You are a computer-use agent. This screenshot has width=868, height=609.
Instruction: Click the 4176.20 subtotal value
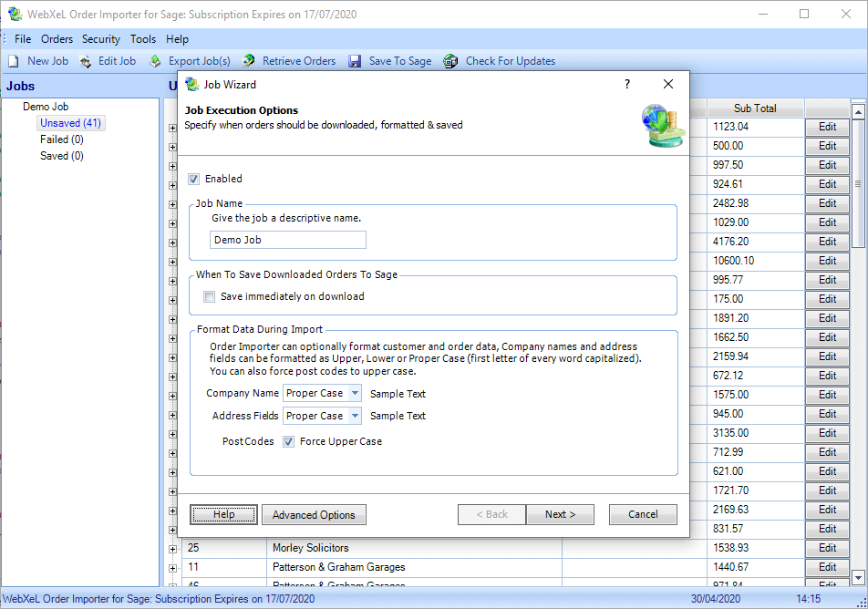click(730, 242)
